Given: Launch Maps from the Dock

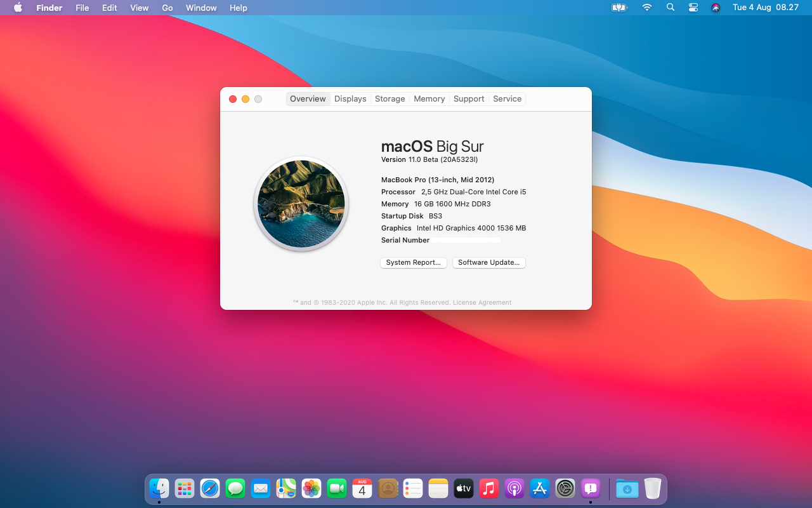Looking at the screenshot, I should tap(286, 488).
